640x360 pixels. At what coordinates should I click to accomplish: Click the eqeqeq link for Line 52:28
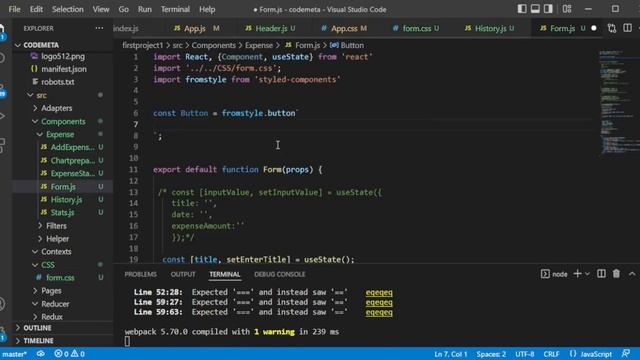[x=379, y=292]
